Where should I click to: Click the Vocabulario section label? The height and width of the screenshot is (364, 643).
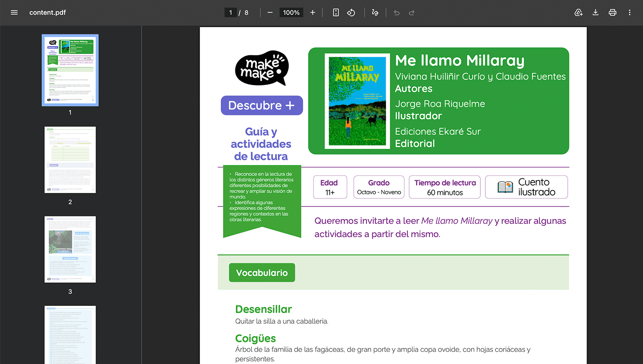(262, 273)
